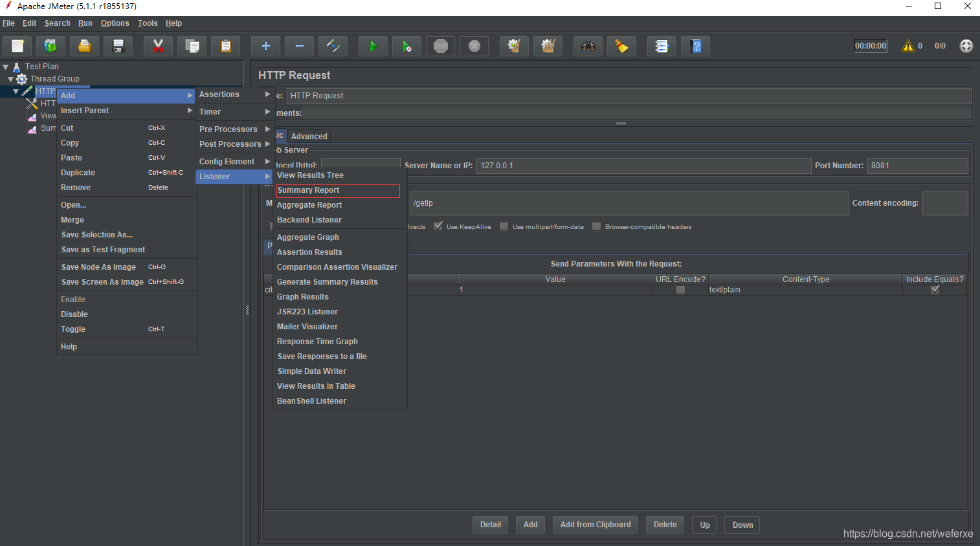The width and height of the screenshot is (980, 546).
Task: Open the Run menu
Action: [x=85, y=23]
